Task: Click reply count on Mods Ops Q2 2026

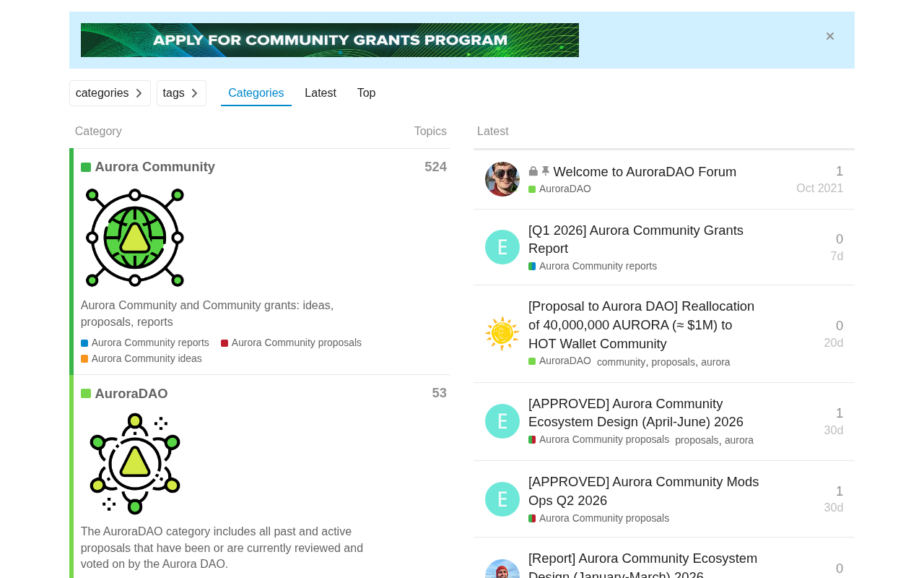Action: tap(840, 491)
